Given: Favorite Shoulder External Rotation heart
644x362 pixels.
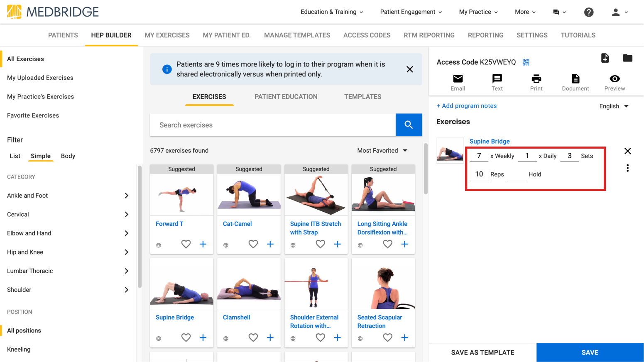Looking at the screenshot, I should pos(321,338).
